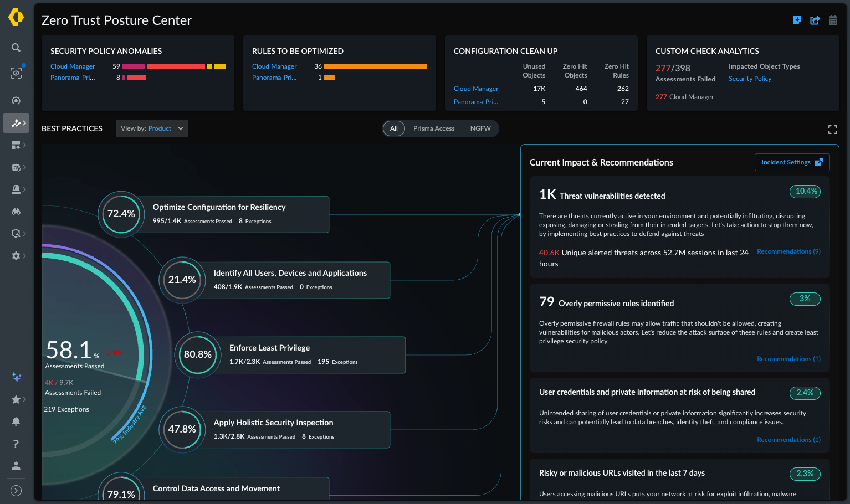Open Recommendations (9) link

tap(788, 251)
